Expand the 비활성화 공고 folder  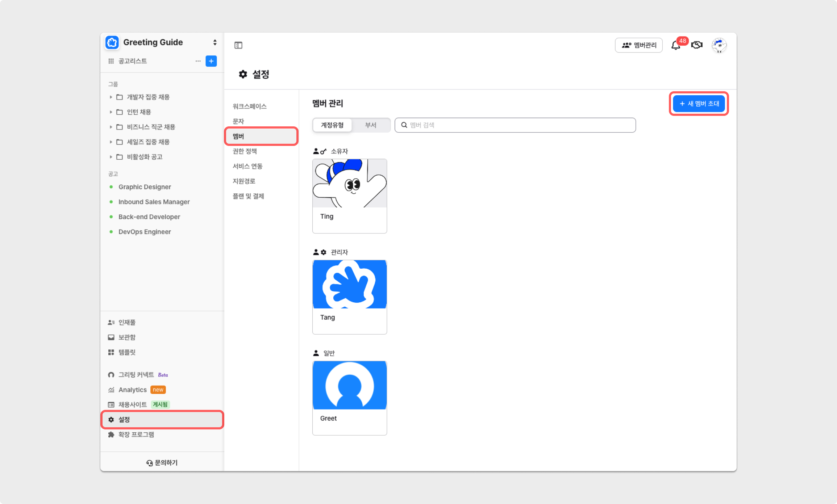pos(111,157)
